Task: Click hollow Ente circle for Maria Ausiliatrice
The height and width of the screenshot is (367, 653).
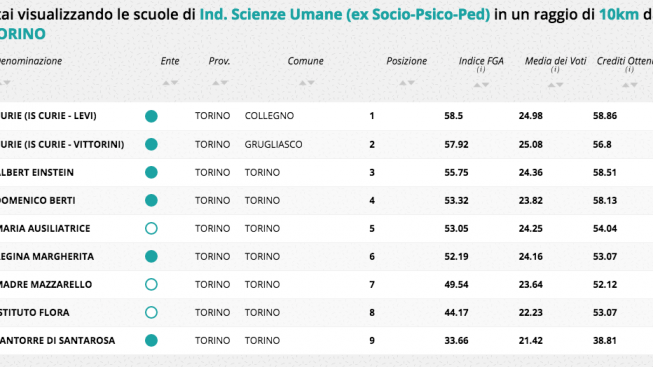Action: pos(151,228)
